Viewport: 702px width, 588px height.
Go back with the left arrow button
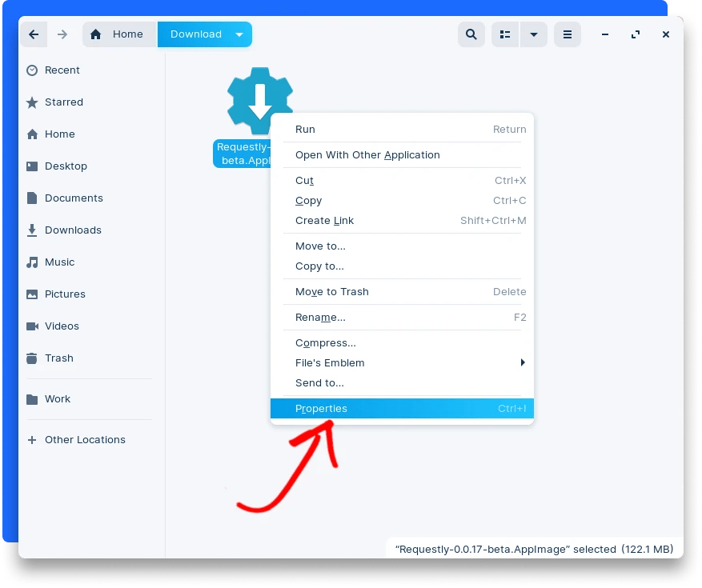click(x=34, y=34)
